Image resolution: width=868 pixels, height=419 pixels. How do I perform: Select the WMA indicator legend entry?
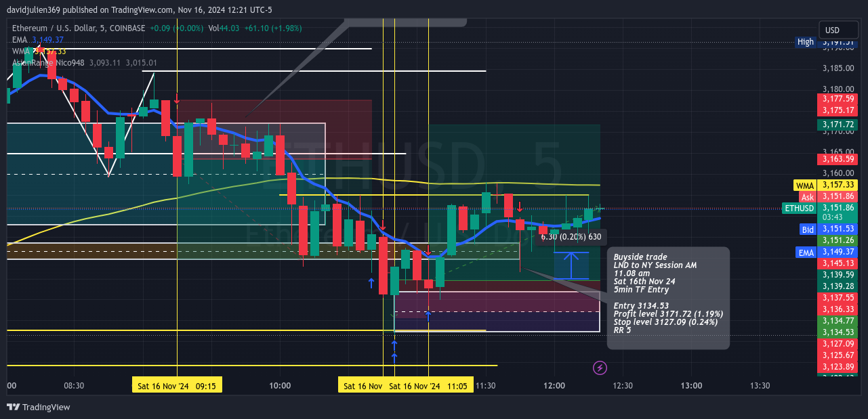pos(39,51)
